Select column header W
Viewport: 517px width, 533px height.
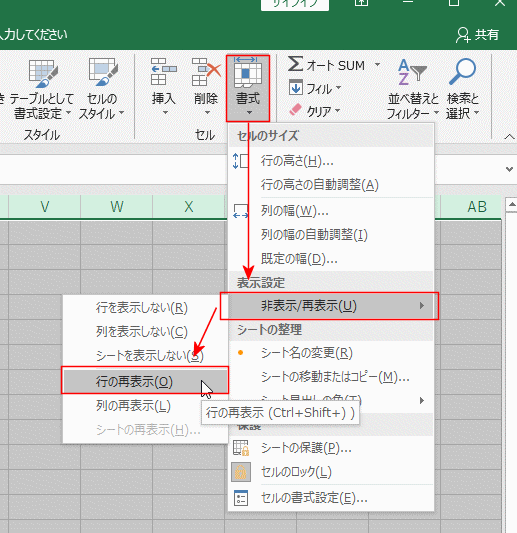(x=117, y=206)
